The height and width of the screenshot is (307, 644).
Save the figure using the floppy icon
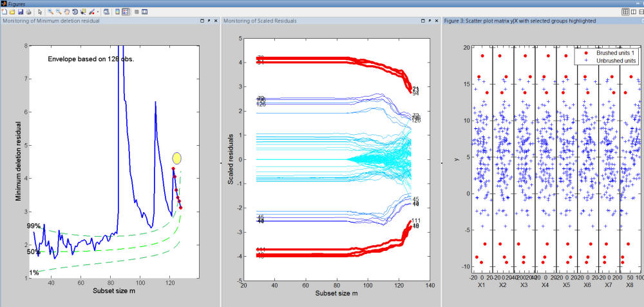(21, 12)
